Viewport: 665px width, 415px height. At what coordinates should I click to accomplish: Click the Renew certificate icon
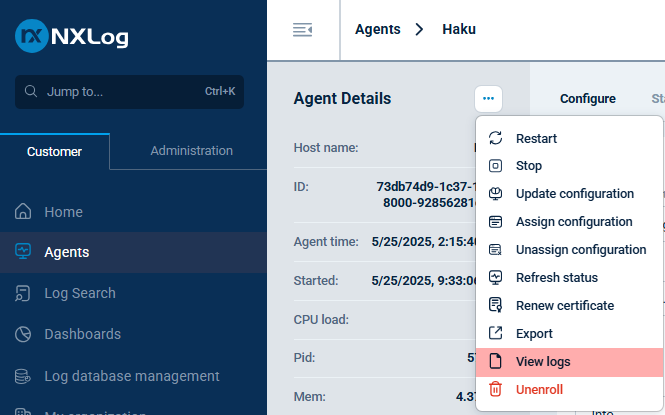click(495, 305)
